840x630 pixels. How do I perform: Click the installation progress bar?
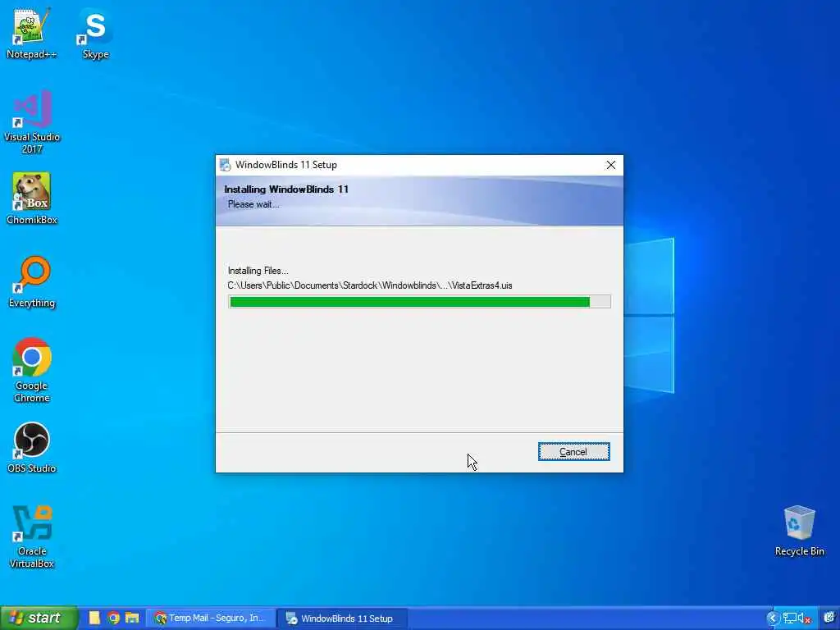click(x=419, y=302)
